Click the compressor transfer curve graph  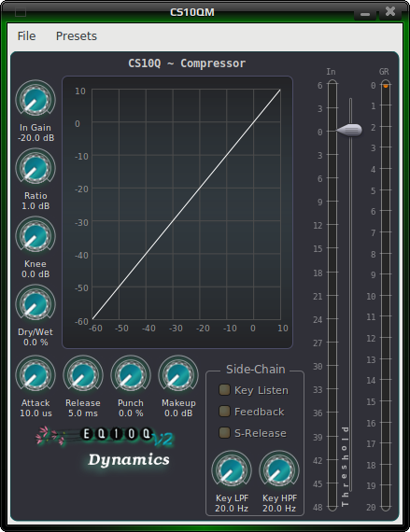[x=177, y=212]
